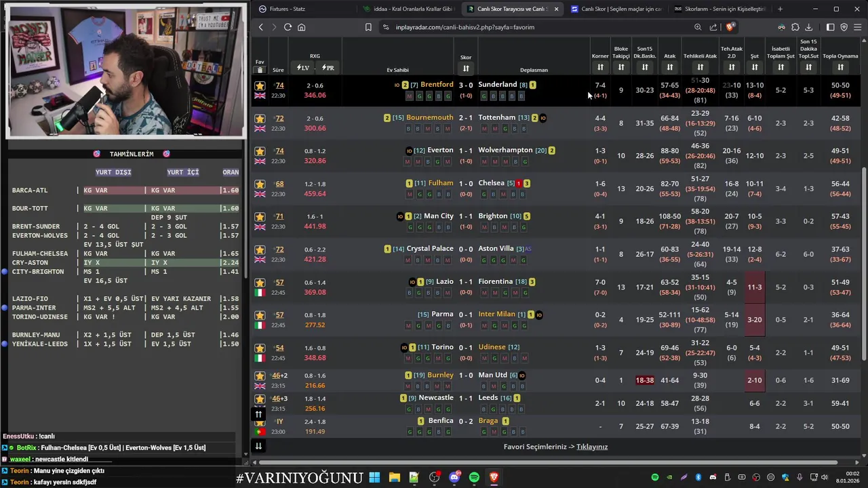
Task: Toggle favorite star for Everton match
Action: pyautogui.click(x=260, y=151)
